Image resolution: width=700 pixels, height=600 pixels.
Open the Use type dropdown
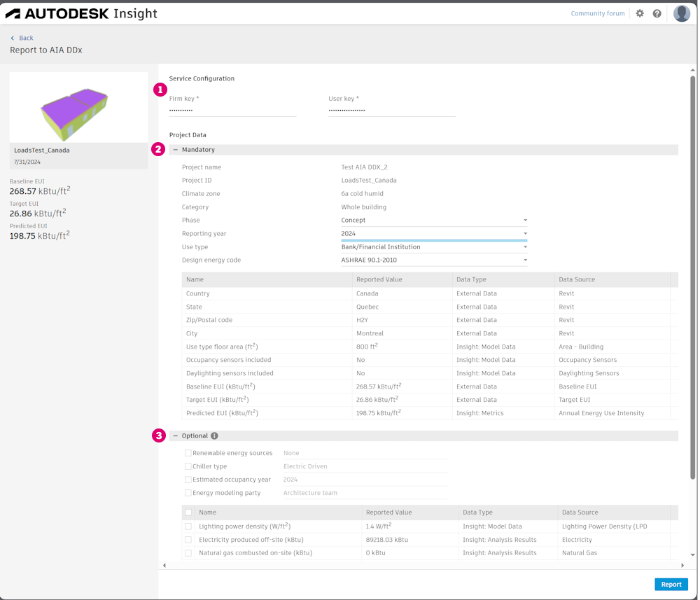pos(434,247)
